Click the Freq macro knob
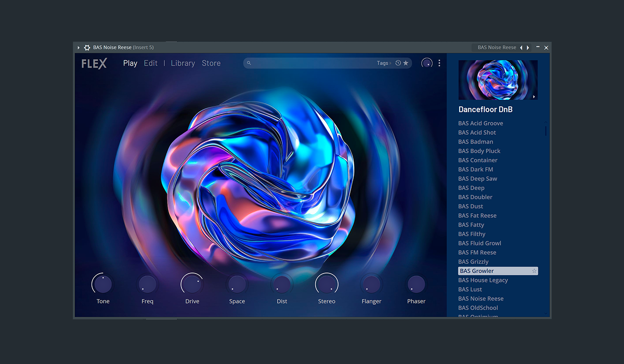Image resolution: width=624 pixels, height=364 pixels. click(x=148, y=284)
